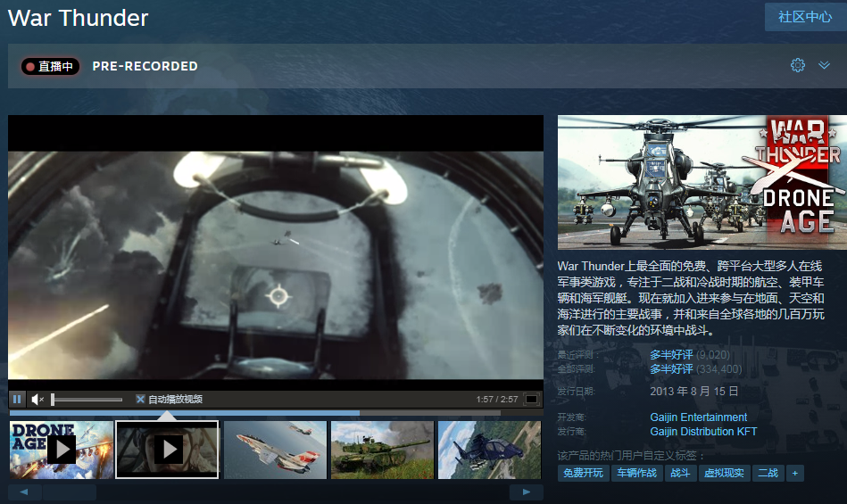Select the 虚拟现实 tag
Screen dimensions: 847x504
(x=724, y=474)
